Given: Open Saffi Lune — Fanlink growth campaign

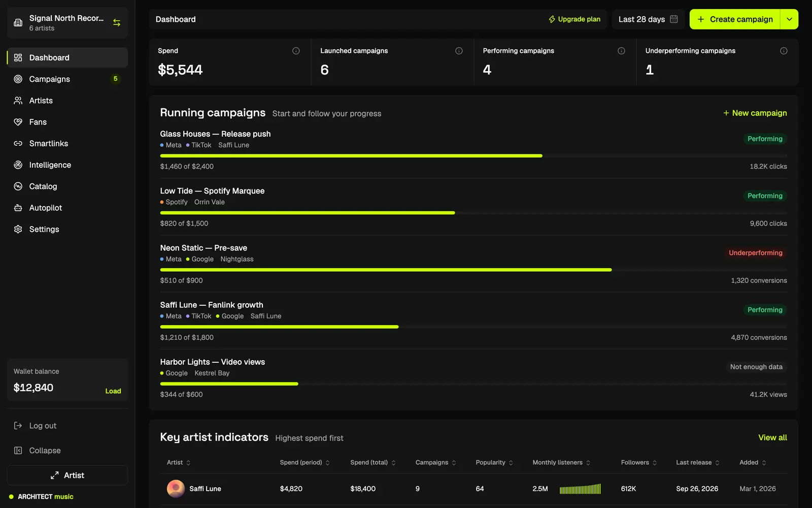Looking at the screenshot, I should [212, 305].
